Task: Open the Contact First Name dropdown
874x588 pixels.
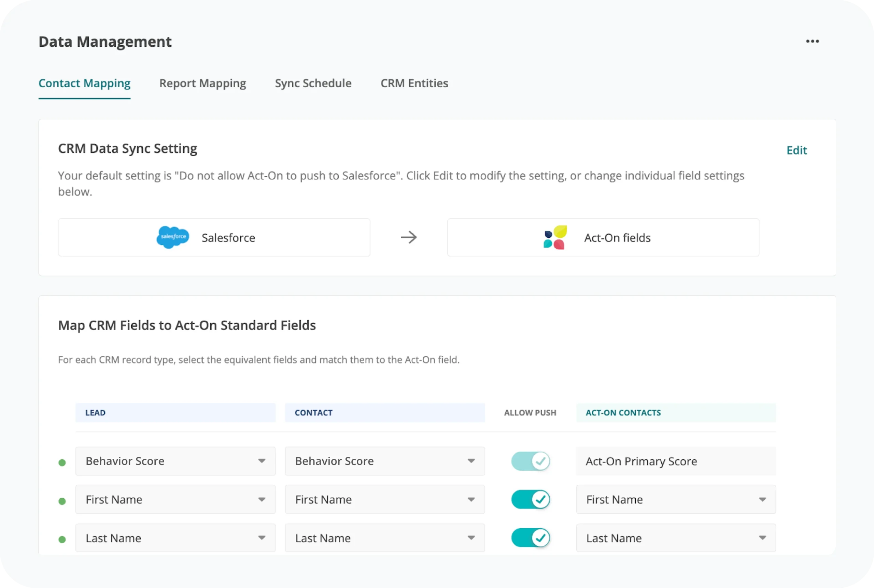Action: coord(385,500)
